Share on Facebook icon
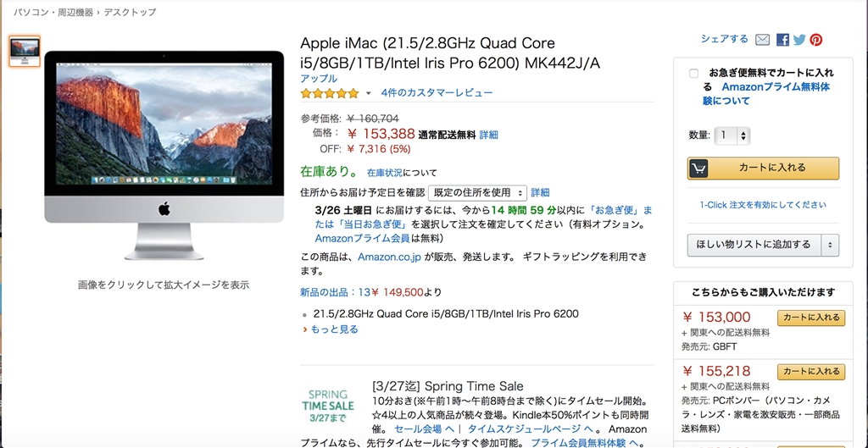 [782, 40]
